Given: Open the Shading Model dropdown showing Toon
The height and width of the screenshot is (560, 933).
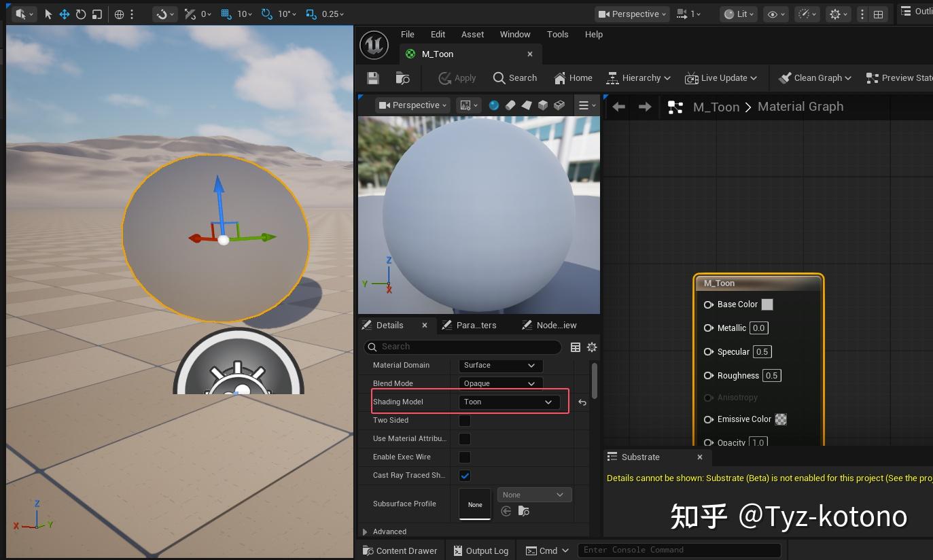Looking at the screenshot, I should click(x=508, y=402).
